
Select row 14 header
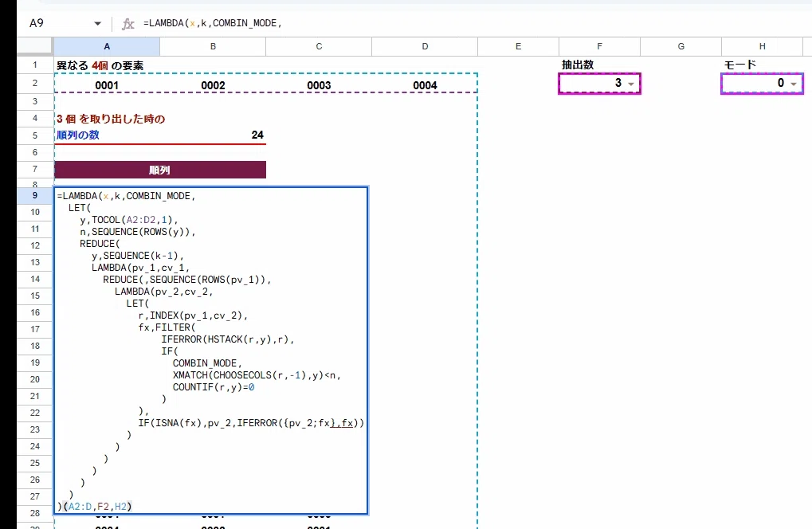[x=35, y=279]
